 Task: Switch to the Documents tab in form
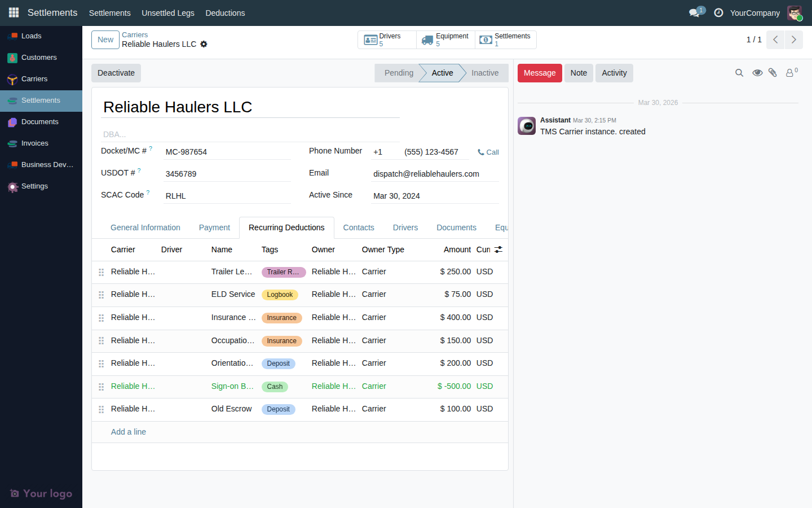[x=456, y=227]
